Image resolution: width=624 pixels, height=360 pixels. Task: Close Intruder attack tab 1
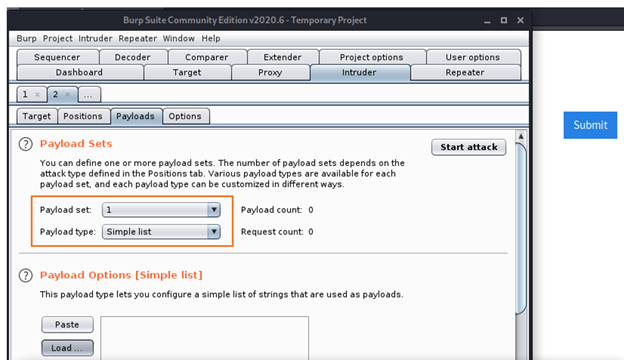tap(37, 95)
